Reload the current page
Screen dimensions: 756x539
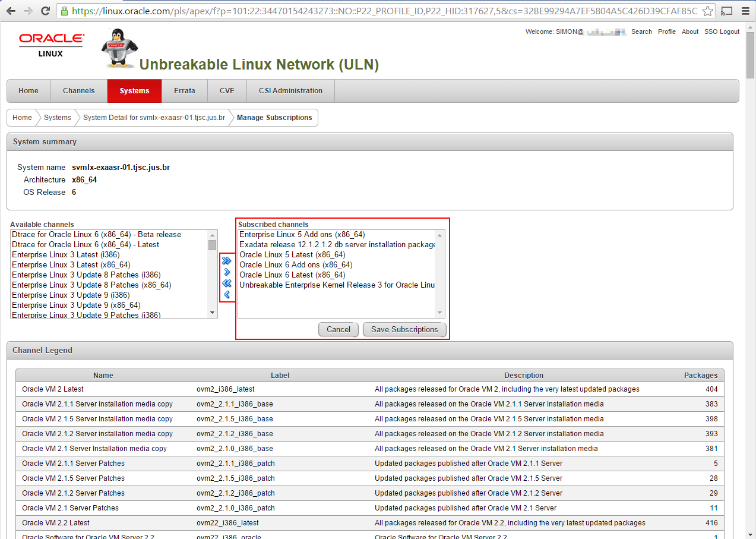pyautogui.click(x=45, y=11)
